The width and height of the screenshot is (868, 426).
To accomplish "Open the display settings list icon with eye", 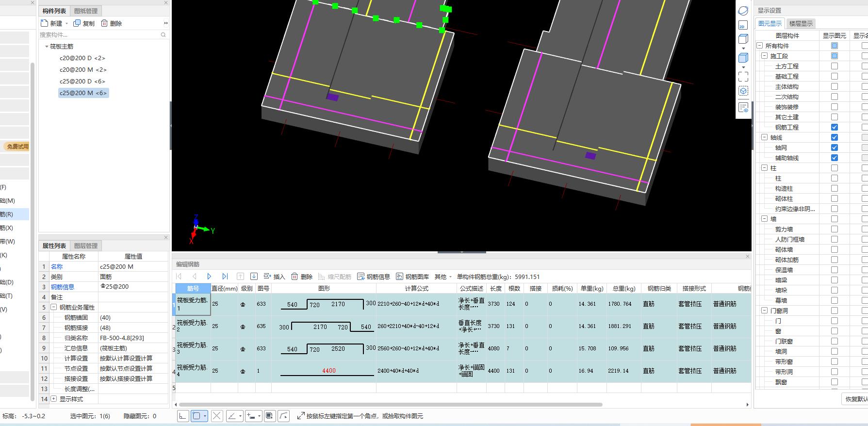I will coord(743,107).
